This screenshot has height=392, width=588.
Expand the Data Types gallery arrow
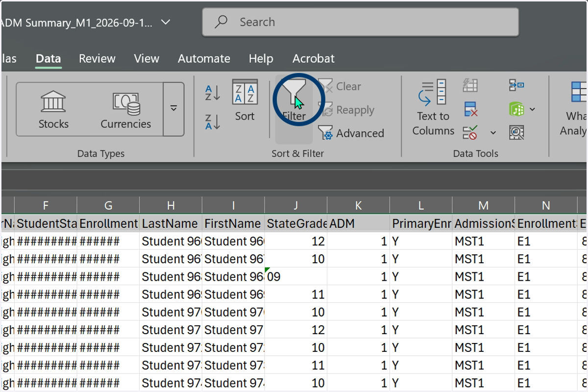pos(173,109)
